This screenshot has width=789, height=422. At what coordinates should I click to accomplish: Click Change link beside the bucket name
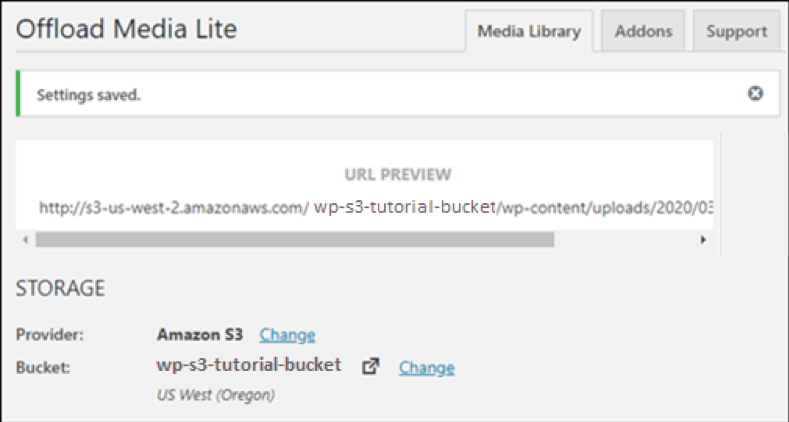click(x=427, y=368)
